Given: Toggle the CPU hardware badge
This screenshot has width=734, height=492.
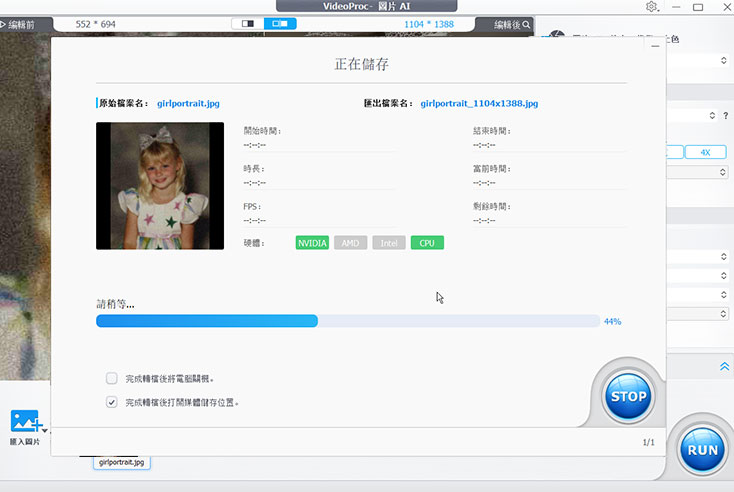Looking at the screenshot, I should click(427, 243).
